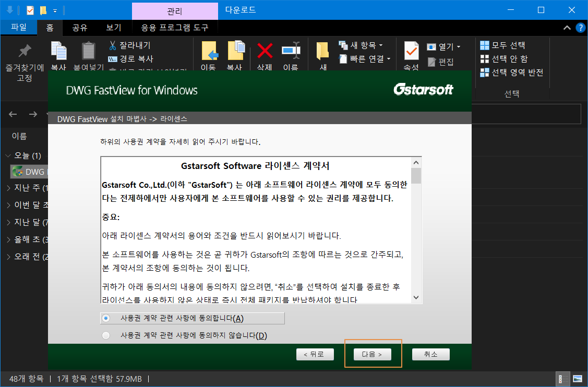This screenshot has height=387, width=588.
Task: Click Invert selection option
Action: [x=512, y=72]
